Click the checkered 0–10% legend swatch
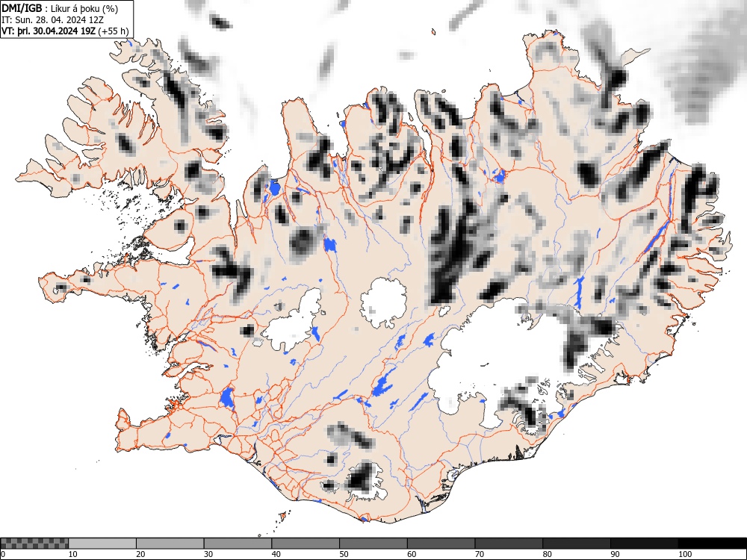 tap(34, 544)
